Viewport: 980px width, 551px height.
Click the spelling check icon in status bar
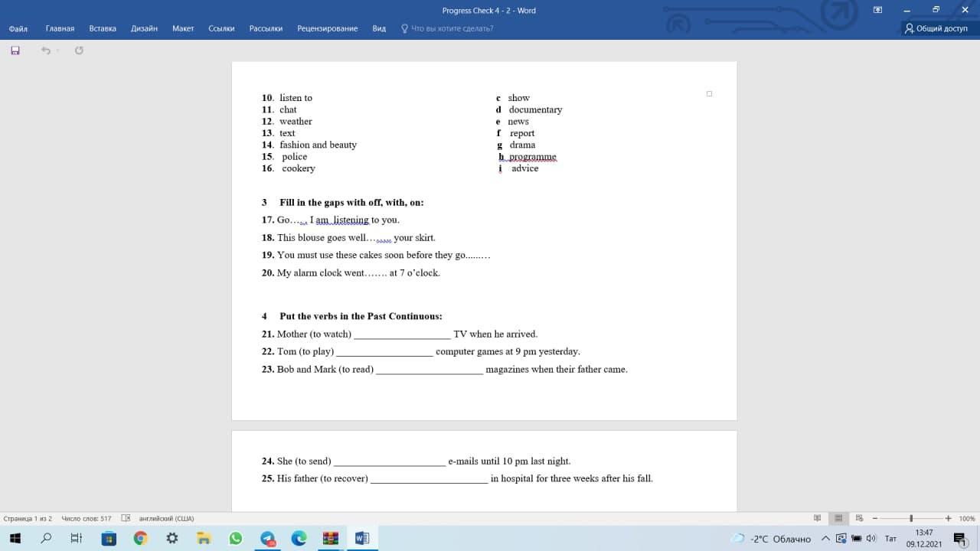(126, 518)
